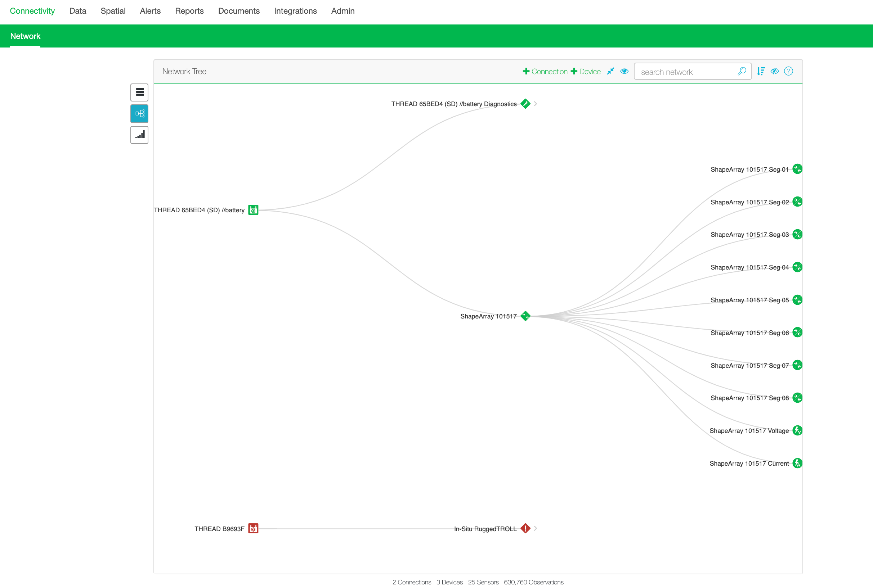The height and width of the screenshot is (588, 873).
Task: Expand the In-Situ RuggedTROLL node chevron
Action: pos(536,528)
